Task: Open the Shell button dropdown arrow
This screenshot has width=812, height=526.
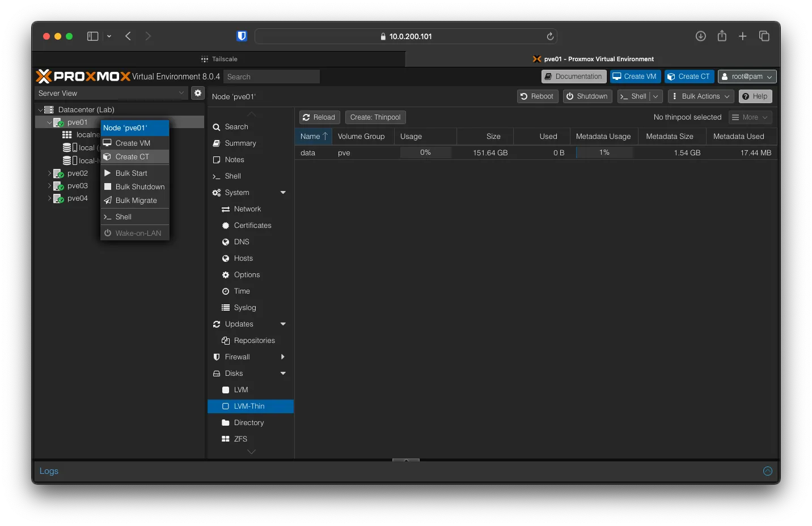Action: tap(656, 96)
